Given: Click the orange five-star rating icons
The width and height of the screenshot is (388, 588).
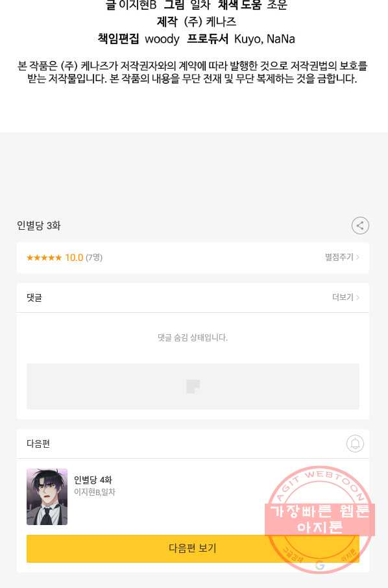Looking at the screenshot, I should point(44,258).
